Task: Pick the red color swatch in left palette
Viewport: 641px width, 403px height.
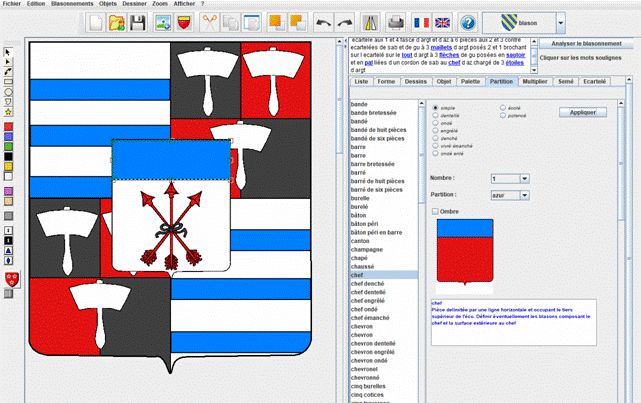Action: 9,128
